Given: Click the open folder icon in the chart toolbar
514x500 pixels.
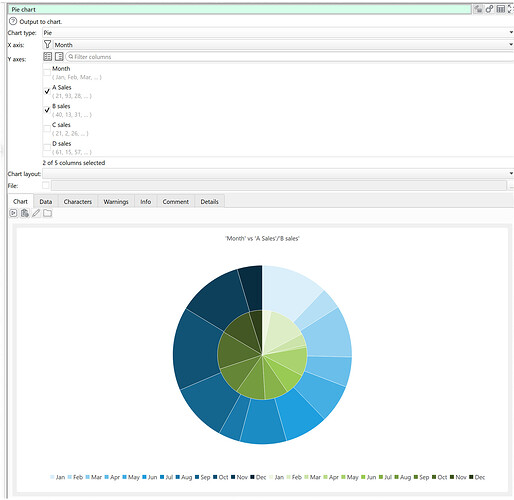Looking at the screenshot, I should point(48,213).
